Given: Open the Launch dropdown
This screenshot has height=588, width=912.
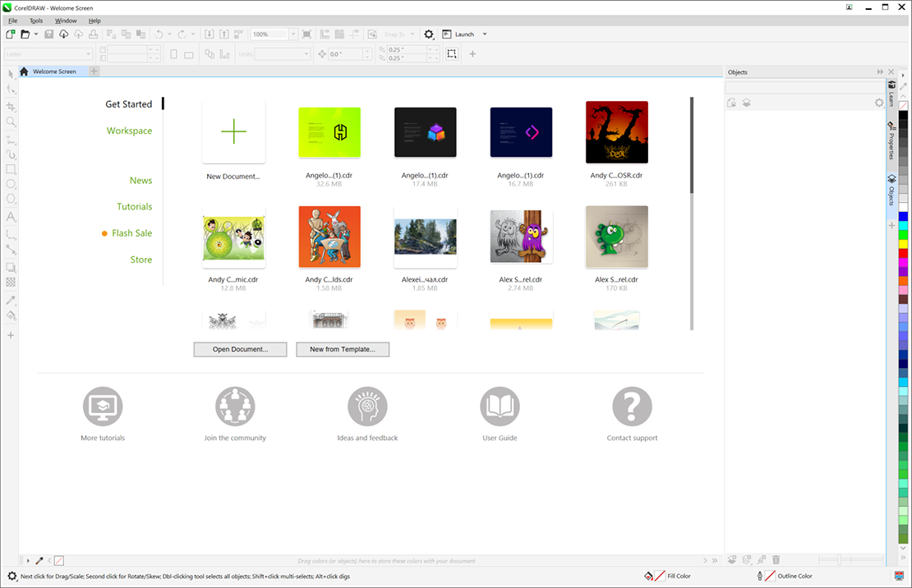Looking at the screenshot, I should (x=483, y=34).
